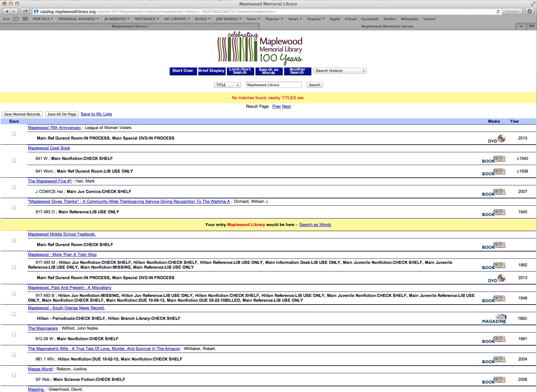Click the browser forward arrow button

click(x=14, y=11)
